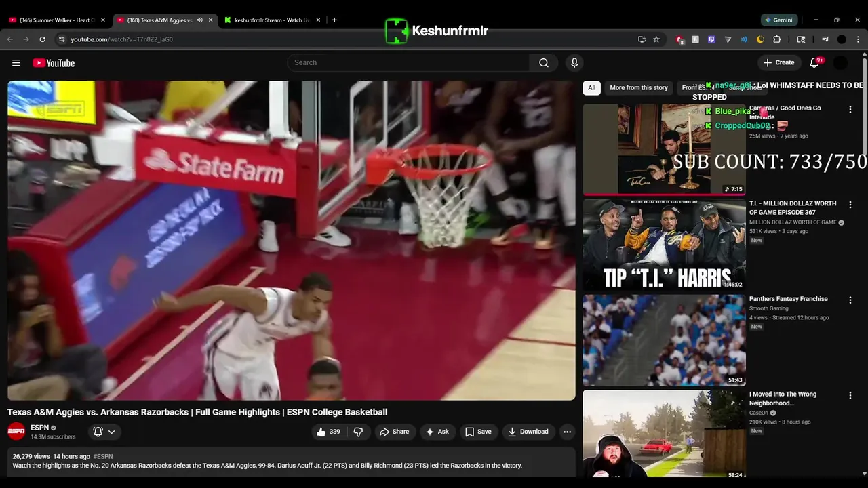Open Chrome profile avatar in toolbar

pyautogui.click(x=842, y=39)
